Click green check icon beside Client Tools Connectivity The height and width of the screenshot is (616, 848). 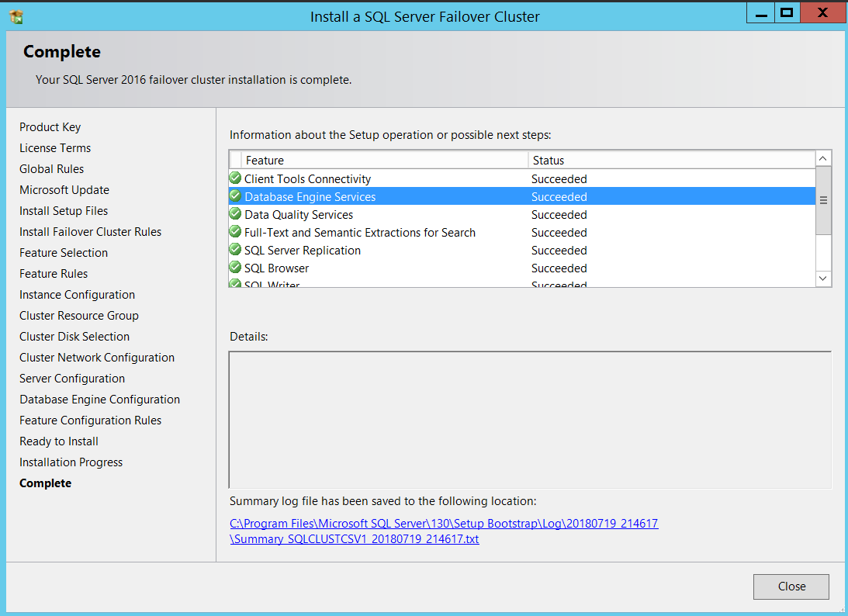[x=236, y=178]
